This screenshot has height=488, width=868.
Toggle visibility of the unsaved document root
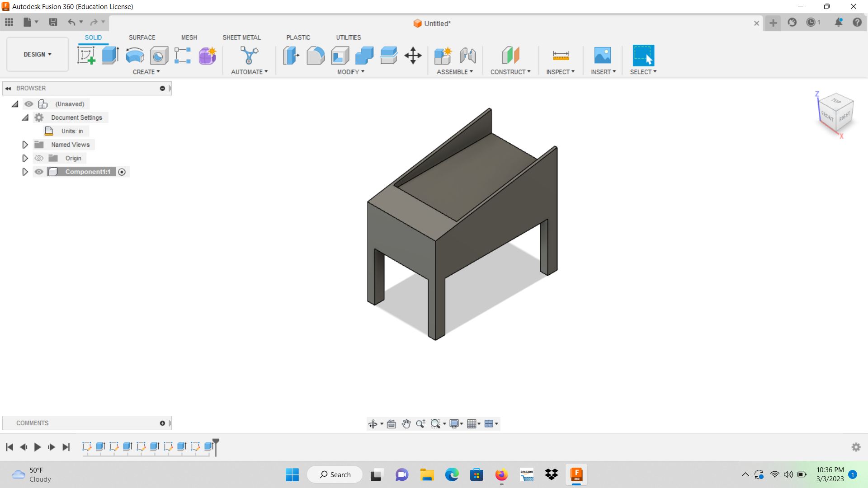click(28, 104)
